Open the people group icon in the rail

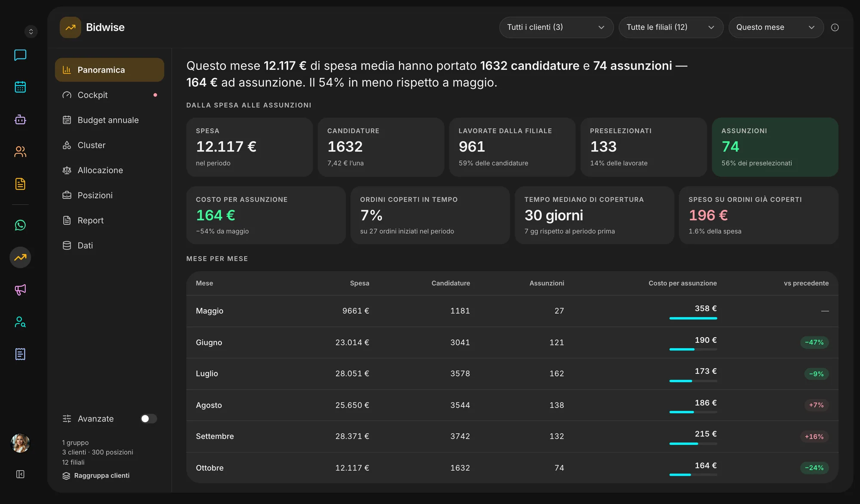[20, 152]
